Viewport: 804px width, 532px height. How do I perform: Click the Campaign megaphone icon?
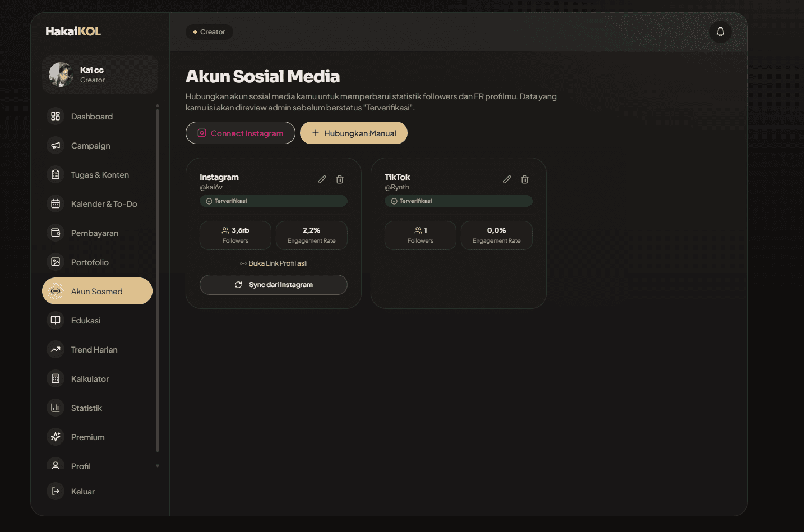pyautogui.click(x=56, y=145)
